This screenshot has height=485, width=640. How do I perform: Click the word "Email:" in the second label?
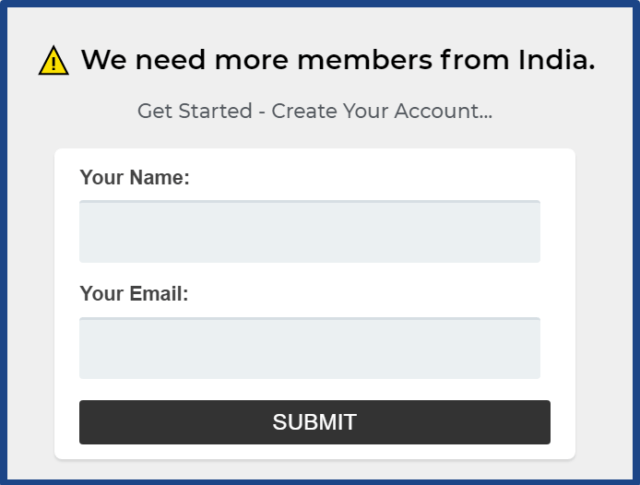tap(159, 294)
